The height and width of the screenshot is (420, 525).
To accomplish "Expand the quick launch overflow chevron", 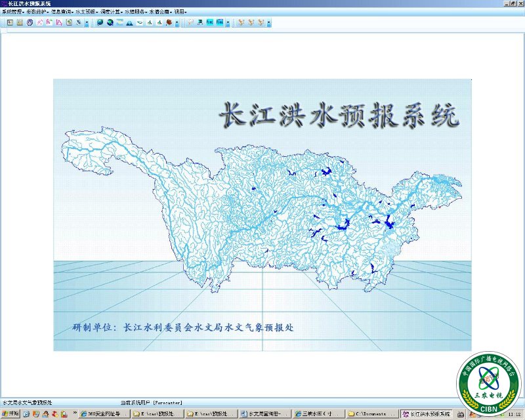I will [x=72, y=414].
